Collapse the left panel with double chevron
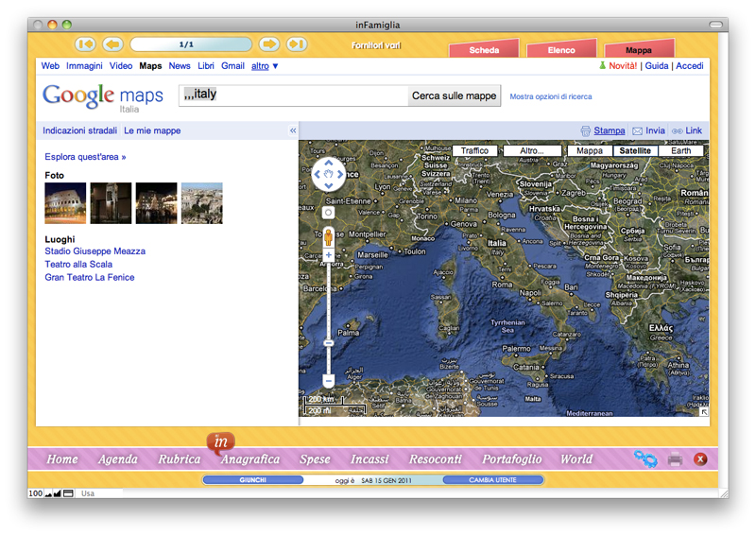The height and width of the screenshot is (536, 756). click(x=293, y=130)
